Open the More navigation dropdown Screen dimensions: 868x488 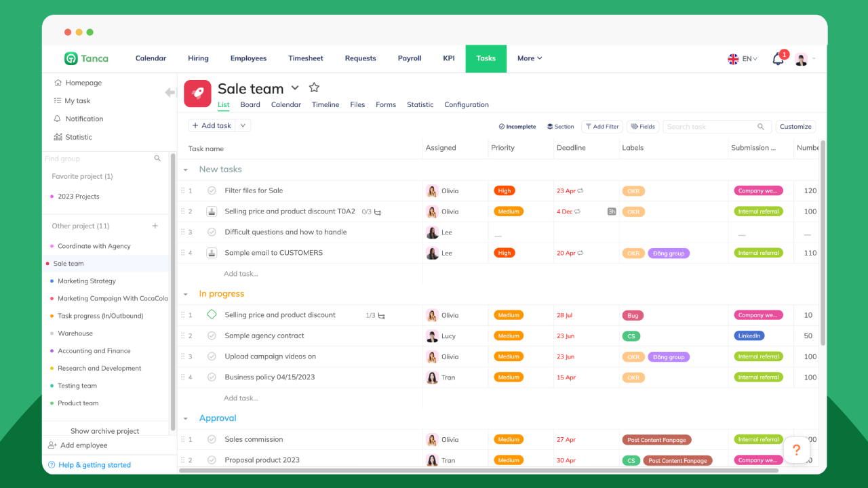[x=529, y=58]
